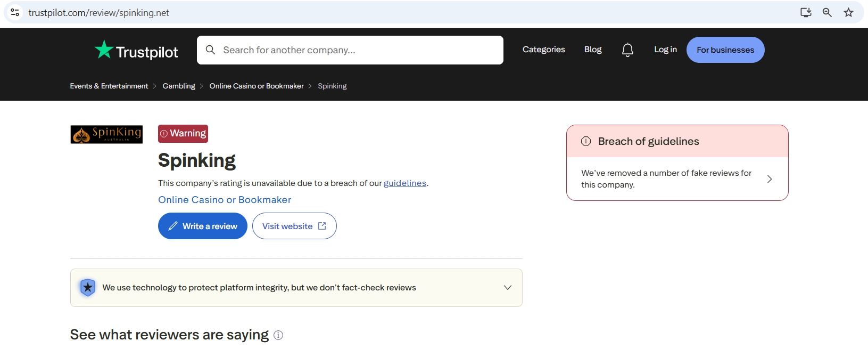This screenshot has width=868, height=357.
Task: Open the fake reviews notice chevron arrow
Action: tap(770, 179)
